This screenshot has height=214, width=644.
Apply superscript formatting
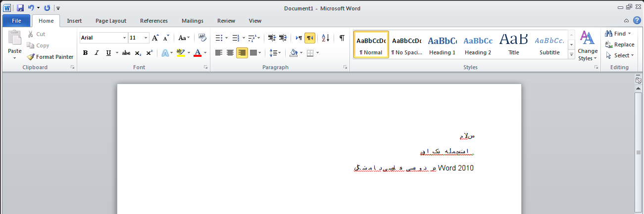149,53
